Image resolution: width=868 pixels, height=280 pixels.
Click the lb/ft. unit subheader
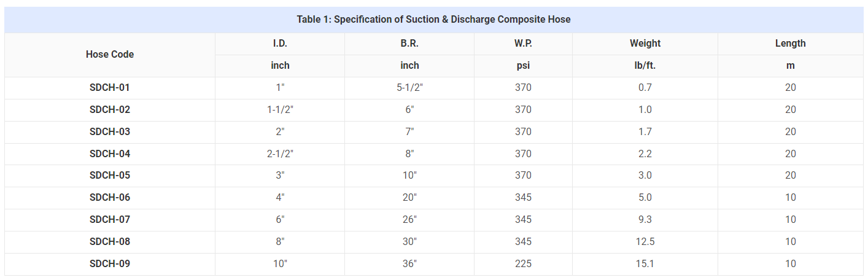coord(645,66)
